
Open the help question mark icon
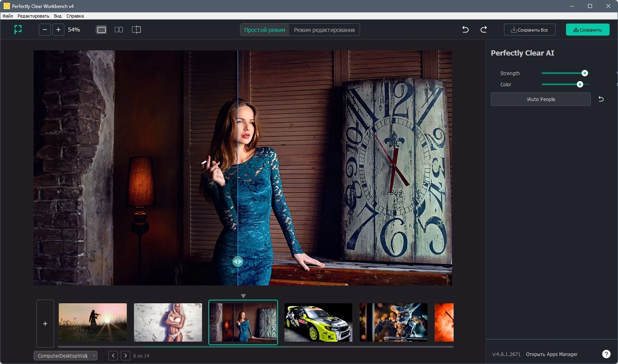coord(606,354)
